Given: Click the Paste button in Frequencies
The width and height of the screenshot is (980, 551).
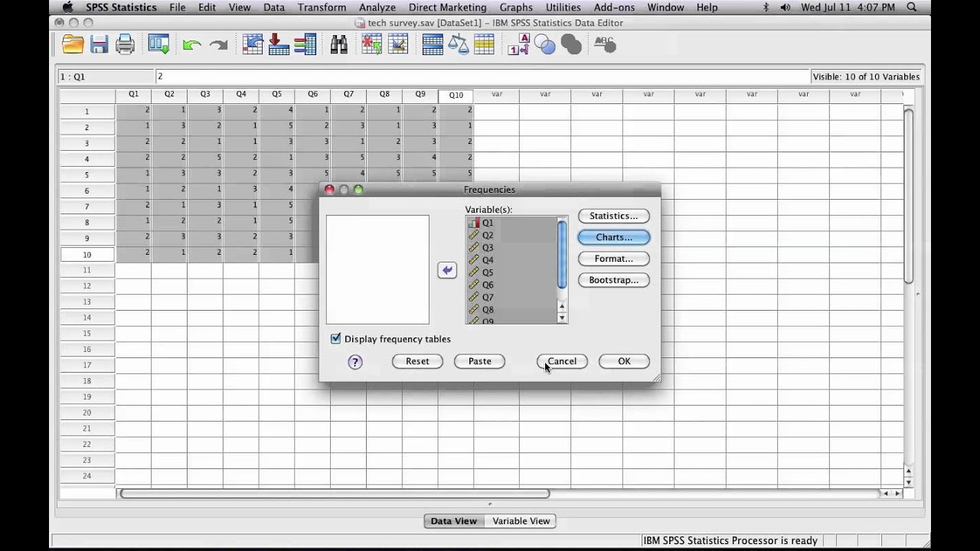Looking at the screenshot, I should coord(479,361).
